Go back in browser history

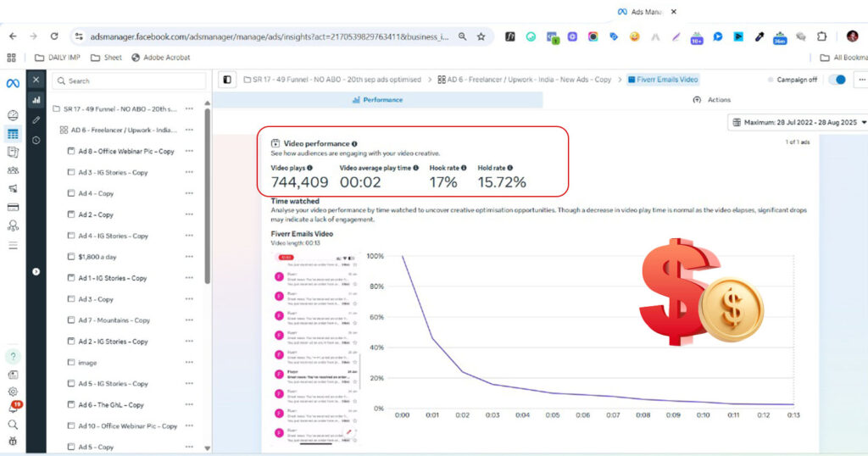(x=13, y=36)
